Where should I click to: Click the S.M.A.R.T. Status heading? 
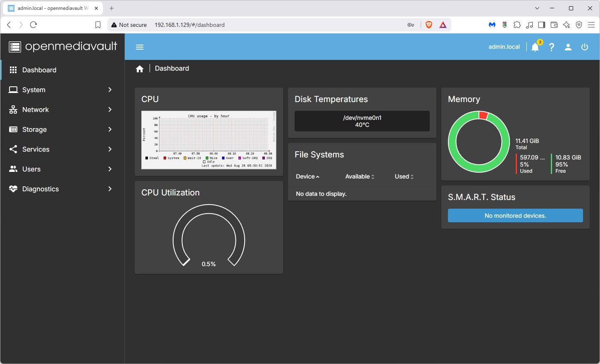point(481,197)
